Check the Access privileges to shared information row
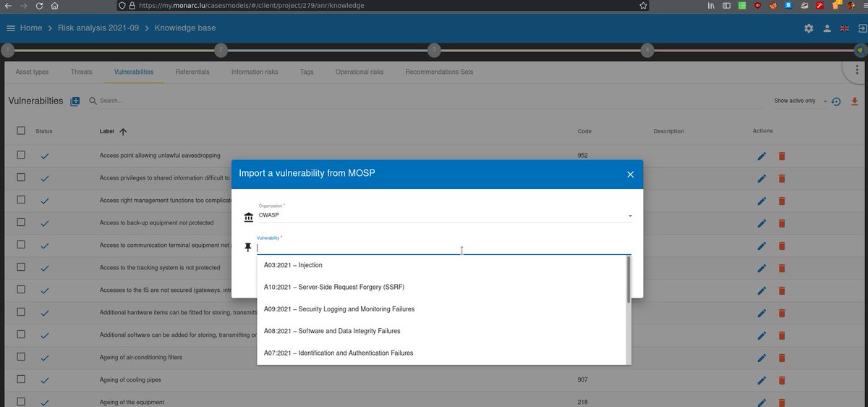This screenshot has height=407, width=868. click(x=21, y=177)
